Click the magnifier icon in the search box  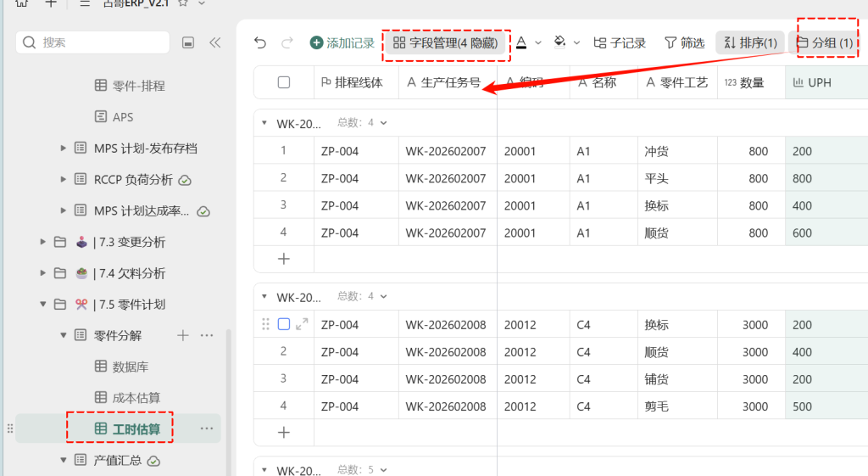(x=30, y=42)
